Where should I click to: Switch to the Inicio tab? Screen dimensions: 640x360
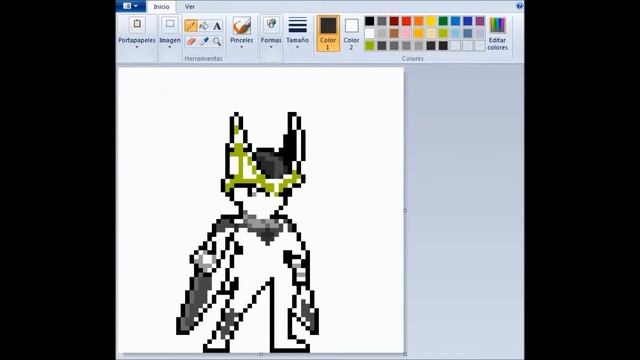tap(161, 7)
